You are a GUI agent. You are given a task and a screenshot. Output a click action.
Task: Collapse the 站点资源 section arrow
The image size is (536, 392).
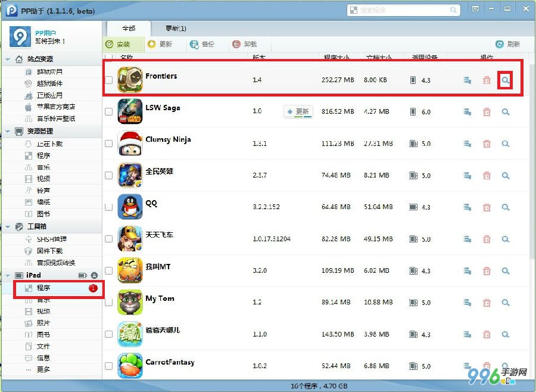[x=8, y=59]
